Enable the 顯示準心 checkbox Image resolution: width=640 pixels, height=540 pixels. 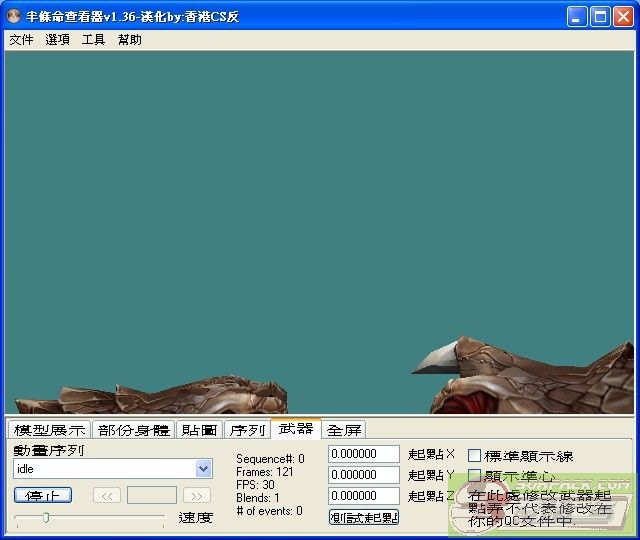point(474,475)
